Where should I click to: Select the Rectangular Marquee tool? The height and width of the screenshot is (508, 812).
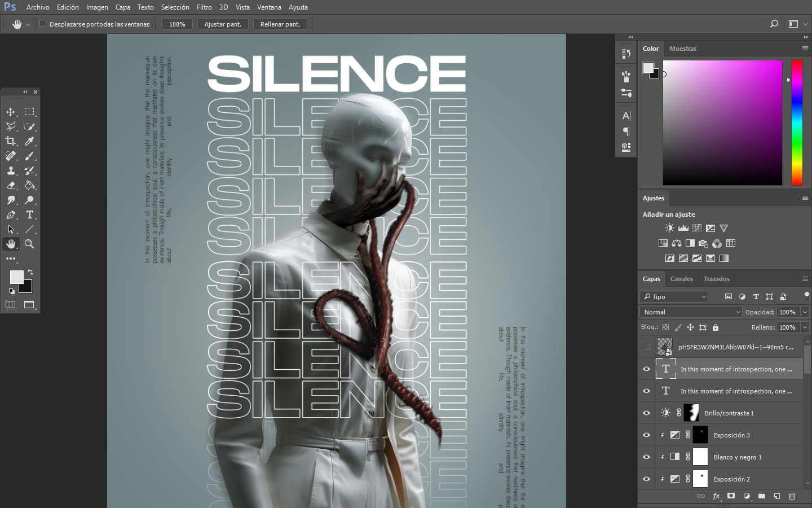(29, 112)
